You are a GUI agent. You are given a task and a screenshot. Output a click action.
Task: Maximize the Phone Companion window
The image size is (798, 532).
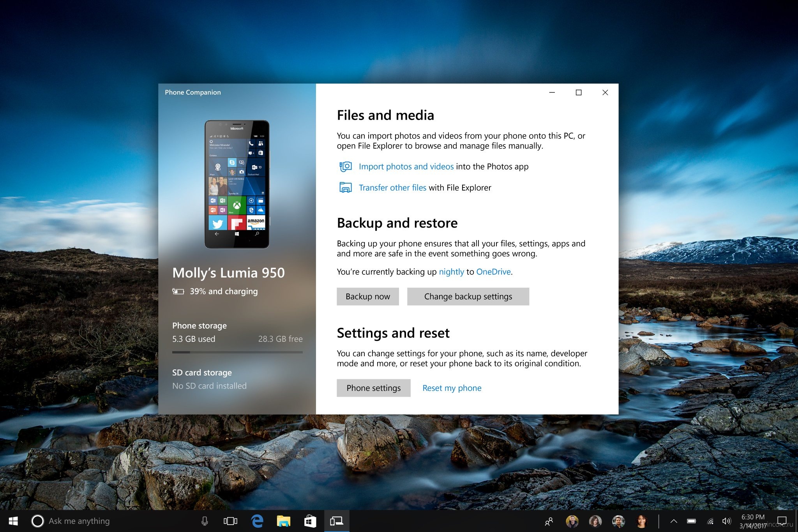point(579,92)
